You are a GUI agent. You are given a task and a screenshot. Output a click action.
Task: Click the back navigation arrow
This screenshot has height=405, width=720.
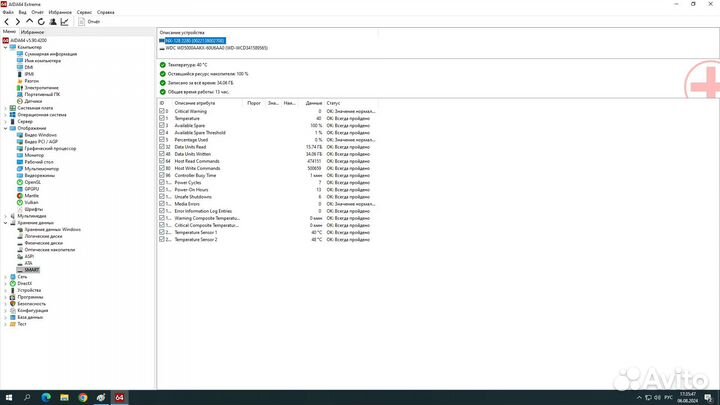coord(6,20)
